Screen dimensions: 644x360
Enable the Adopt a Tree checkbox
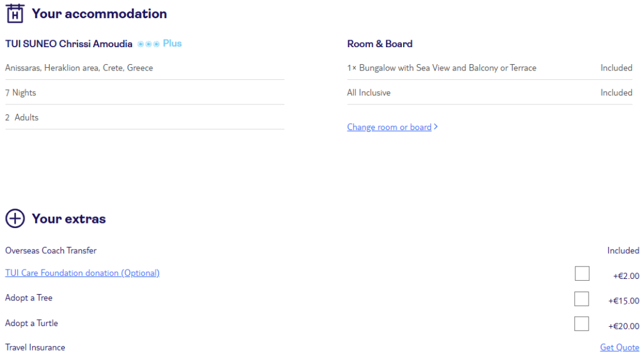pos(582,299)
